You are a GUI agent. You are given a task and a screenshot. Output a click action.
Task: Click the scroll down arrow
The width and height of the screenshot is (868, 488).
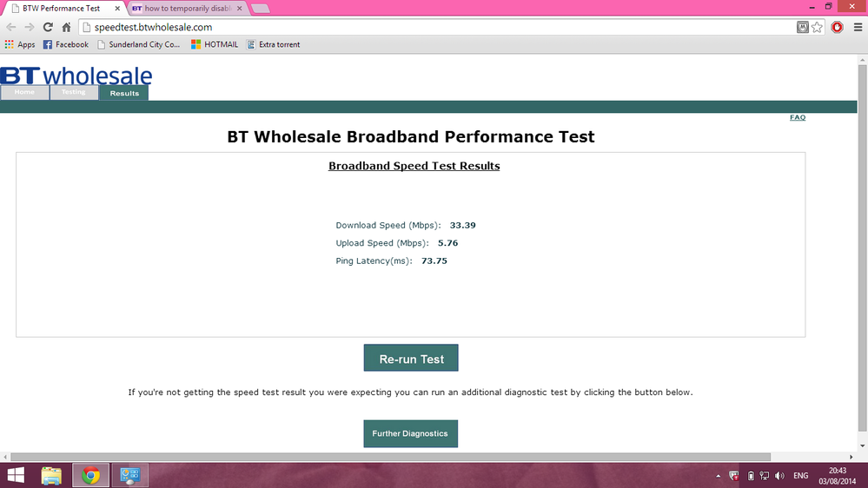(x=863, y=446)
